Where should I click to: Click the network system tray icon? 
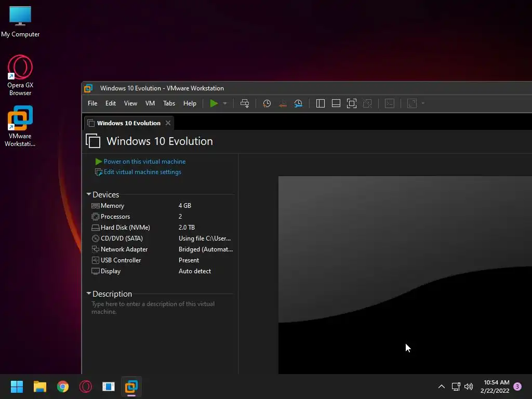456,387
